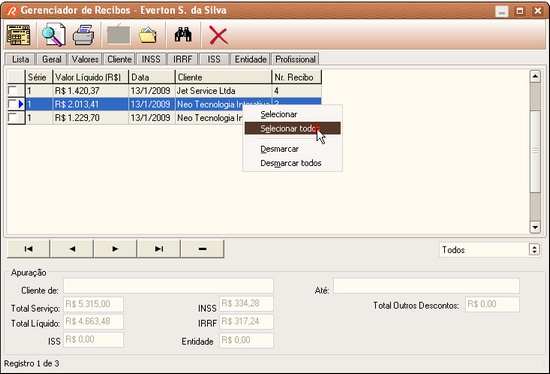This screenshot has height=374, width=550.
Task: Choose Desmarcar in context menu
Action: 292,149
